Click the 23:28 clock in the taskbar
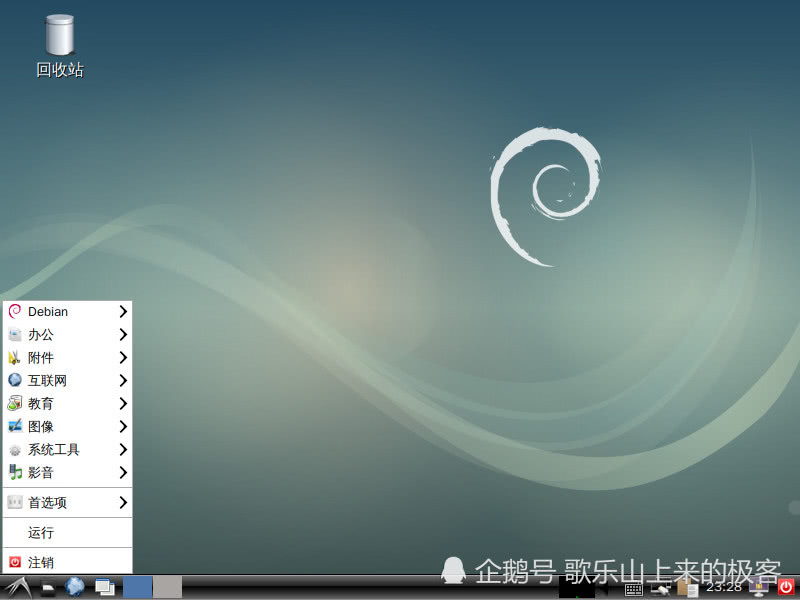Screen dimensions: 800x600 click(723, 587)
